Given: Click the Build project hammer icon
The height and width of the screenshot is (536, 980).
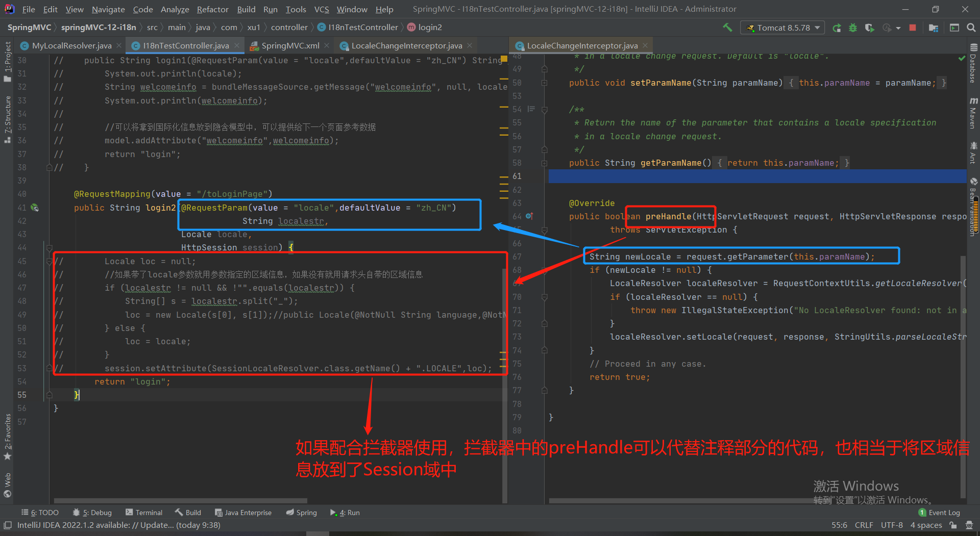Looking at the screenshot, I should 727,28.
